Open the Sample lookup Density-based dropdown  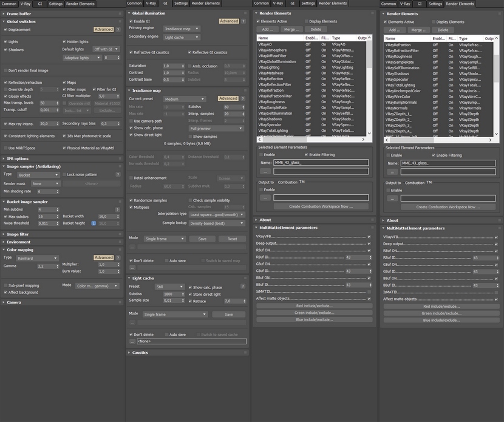click(x=217, y=223)
